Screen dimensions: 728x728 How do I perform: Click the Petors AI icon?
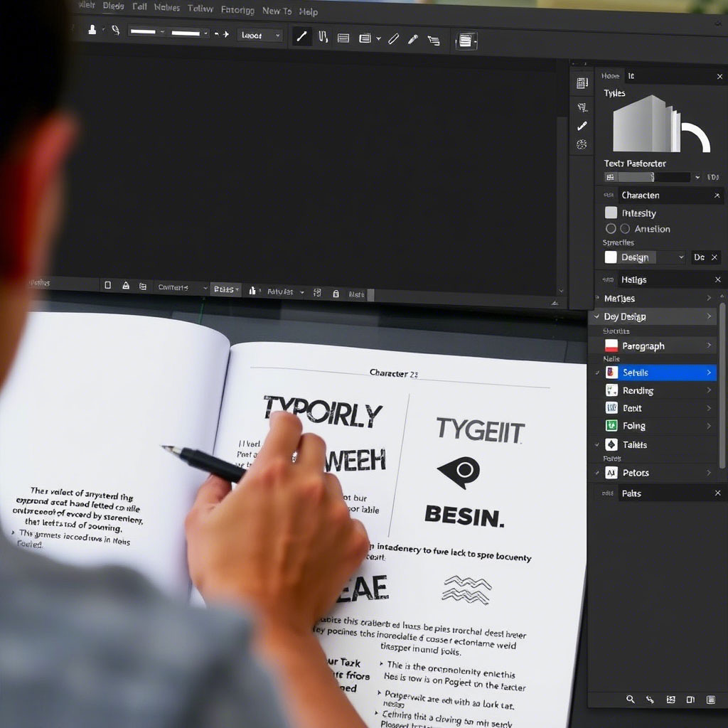pyautogui.click(x=611, y=473)
